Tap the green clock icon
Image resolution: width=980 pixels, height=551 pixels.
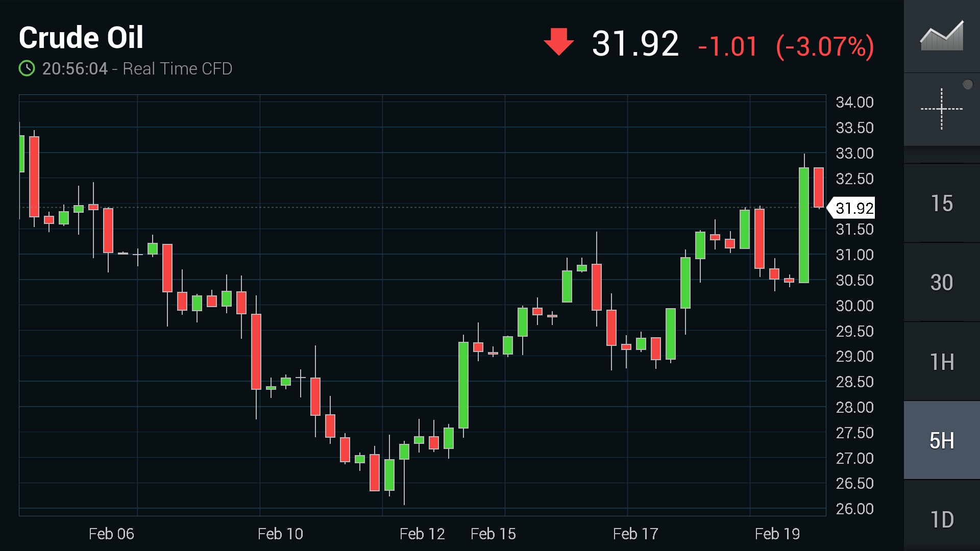tap(27, 68)
